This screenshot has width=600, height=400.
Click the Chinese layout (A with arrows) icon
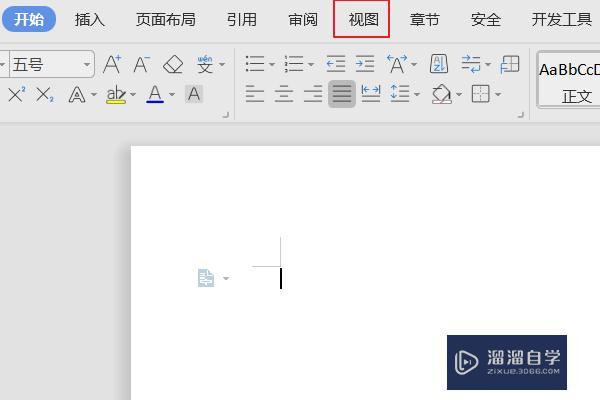coord(397,64)
